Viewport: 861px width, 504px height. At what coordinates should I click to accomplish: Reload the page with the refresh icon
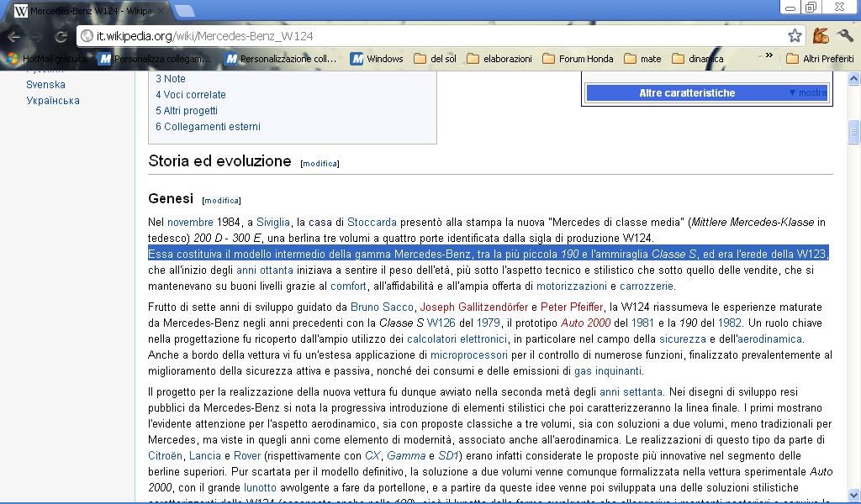(x=61, y=37)
